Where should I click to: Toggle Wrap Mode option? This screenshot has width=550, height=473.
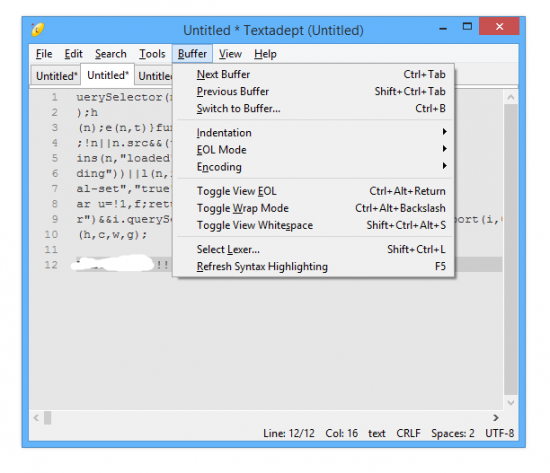[314, 208]
